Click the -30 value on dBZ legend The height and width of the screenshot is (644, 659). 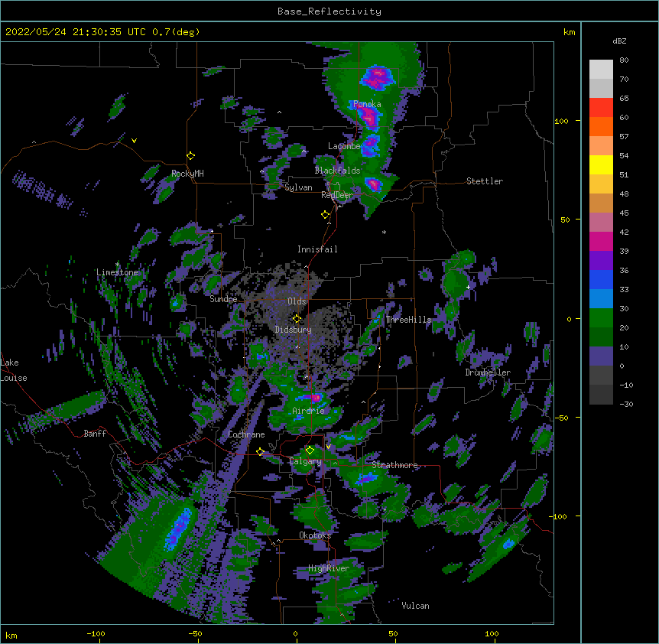point(626,404)
